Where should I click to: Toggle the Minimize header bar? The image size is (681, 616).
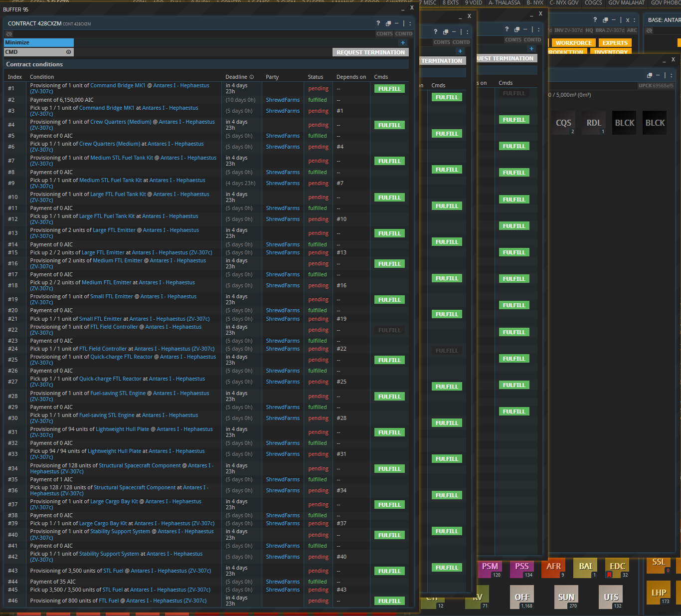[39, 43]
